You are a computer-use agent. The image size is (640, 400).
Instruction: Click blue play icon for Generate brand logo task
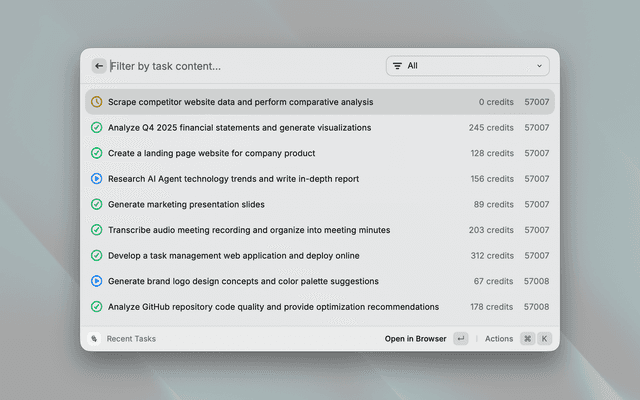coord(96,281)
